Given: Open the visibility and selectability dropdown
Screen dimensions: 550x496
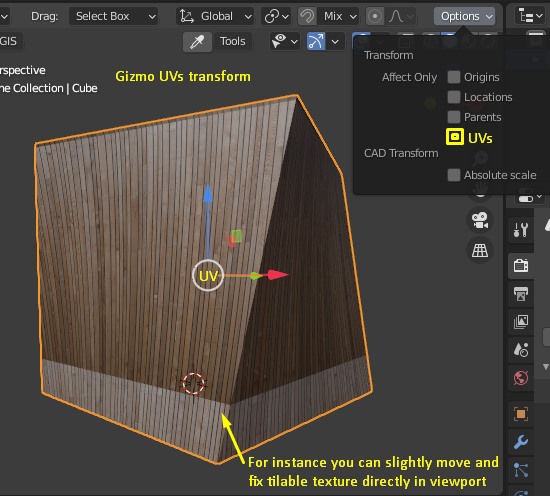Looking at the screenshot, I should (285, 42).
